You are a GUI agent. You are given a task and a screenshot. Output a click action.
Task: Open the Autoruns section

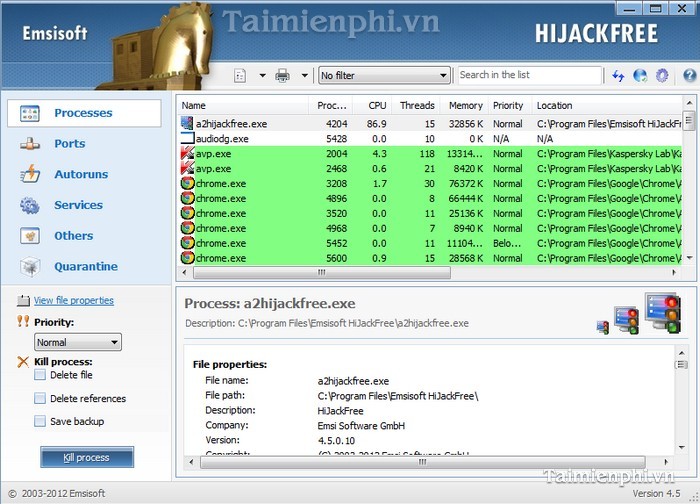tap(81, 174)
